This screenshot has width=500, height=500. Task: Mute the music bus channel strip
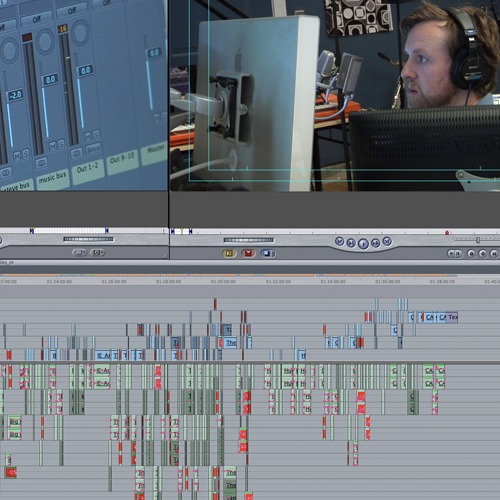click(x=52, y=146)
